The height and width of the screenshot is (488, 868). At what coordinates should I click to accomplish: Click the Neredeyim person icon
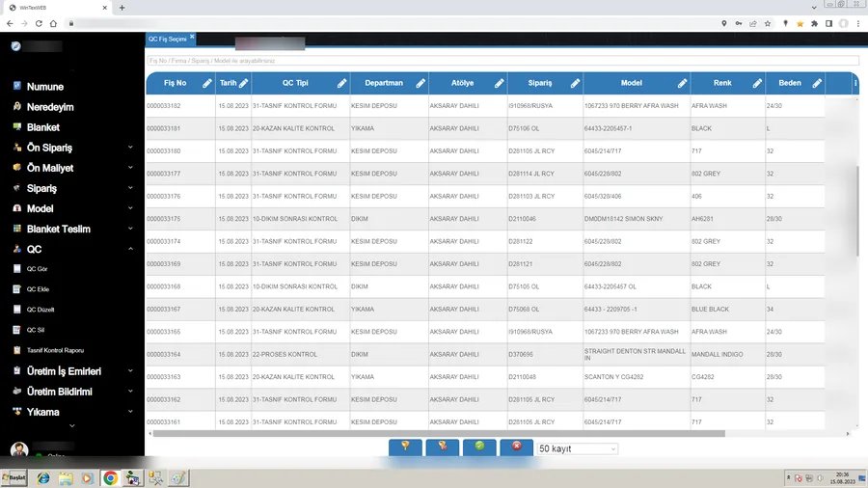[x=17, y=106]
